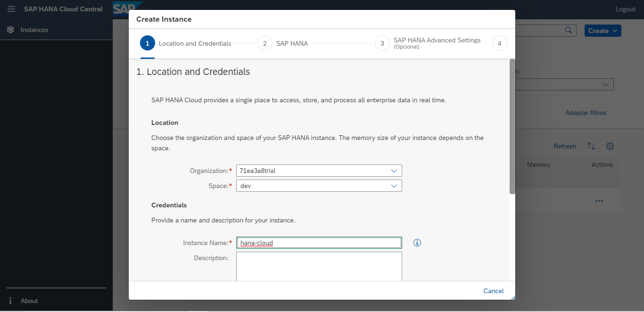Viewport: 644px width, 312px height.
Task: Cancel the Create Instance dialog
Action: click(493, 291)
